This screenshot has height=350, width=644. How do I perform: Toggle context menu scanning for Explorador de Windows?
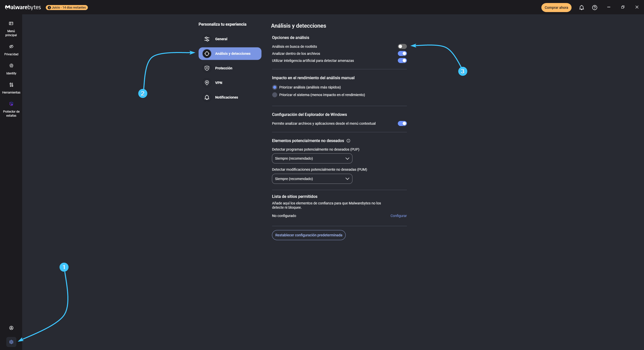402,123
